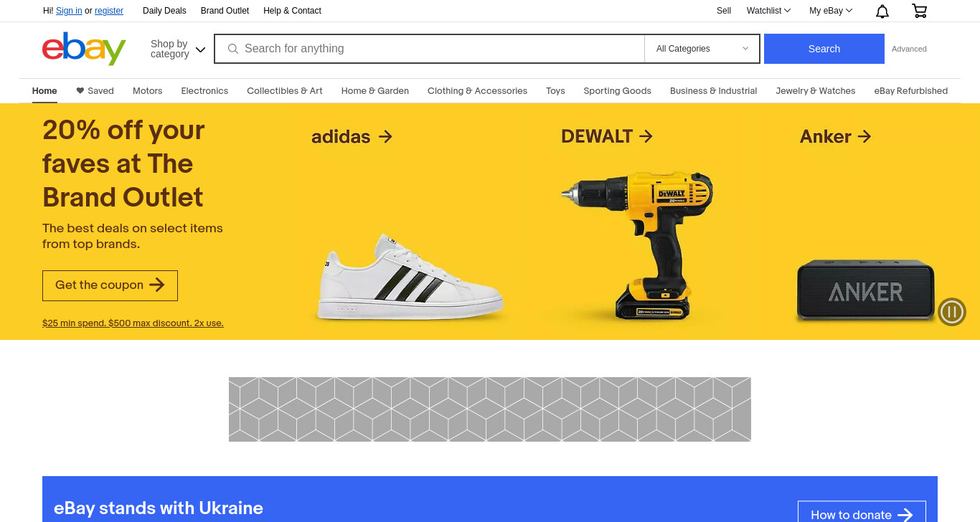This screenshot has width=980, height=522.
Task: Open Home & Garden category
Action: click(x=375, y=91)
